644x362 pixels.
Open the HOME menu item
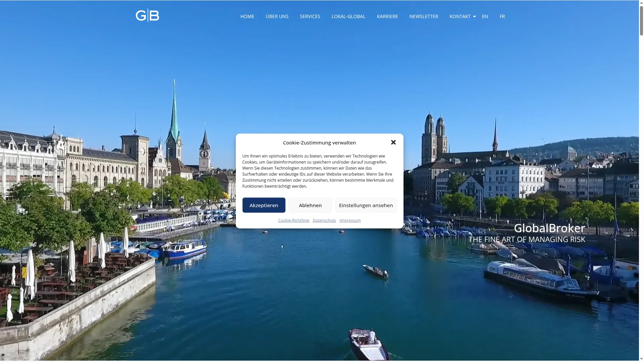pos(247,16)
